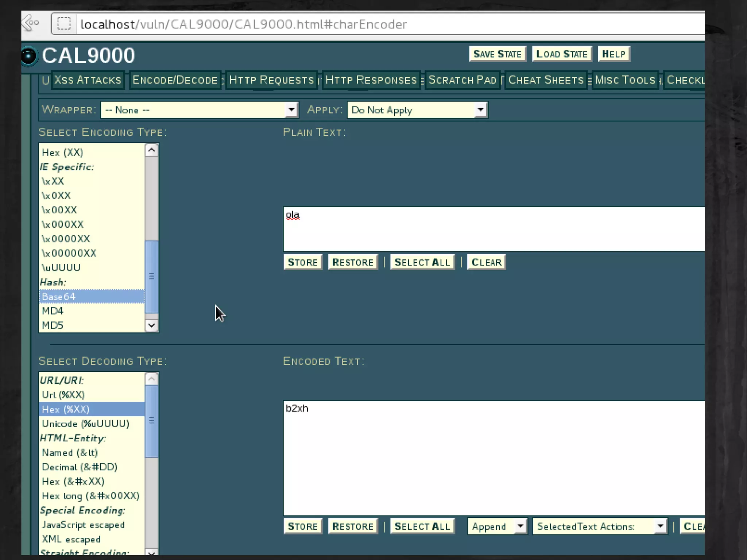Click the site identity icon in address bar

(64, 24)
